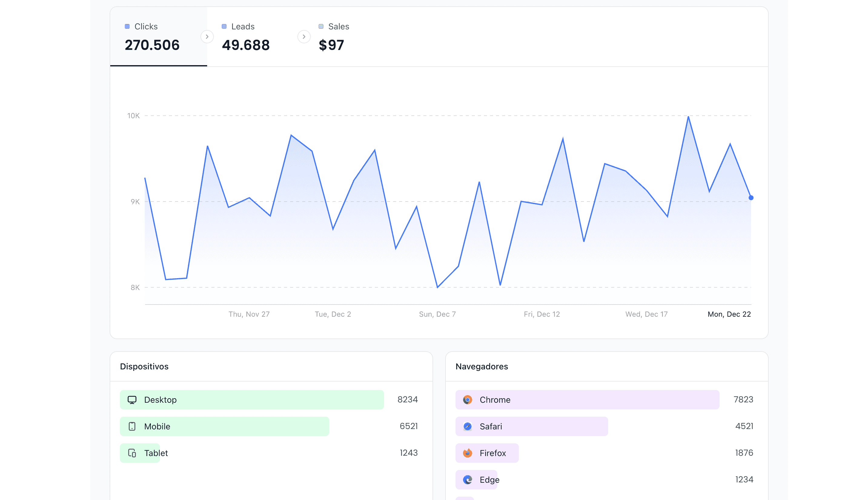This screenshot has height=500, width=868.
Task: Click the Desktop monitor icon
Action: (x=132, y=400)
